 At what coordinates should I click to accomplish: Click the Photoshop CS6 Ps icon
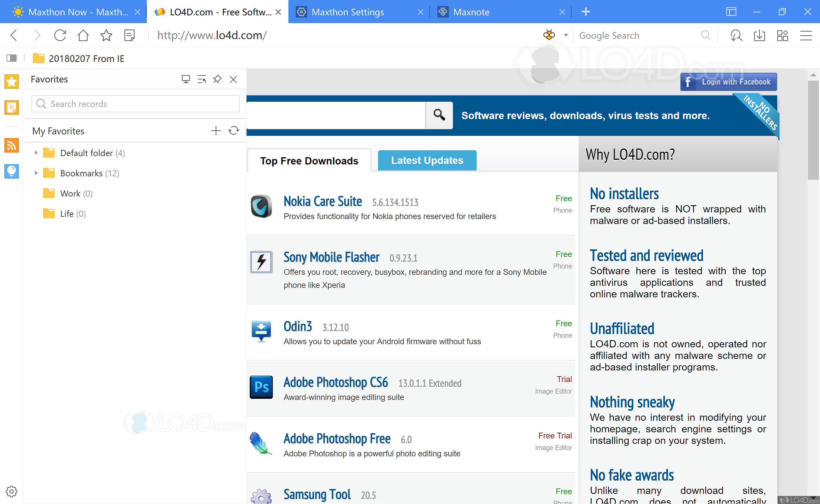coord(261,387)
